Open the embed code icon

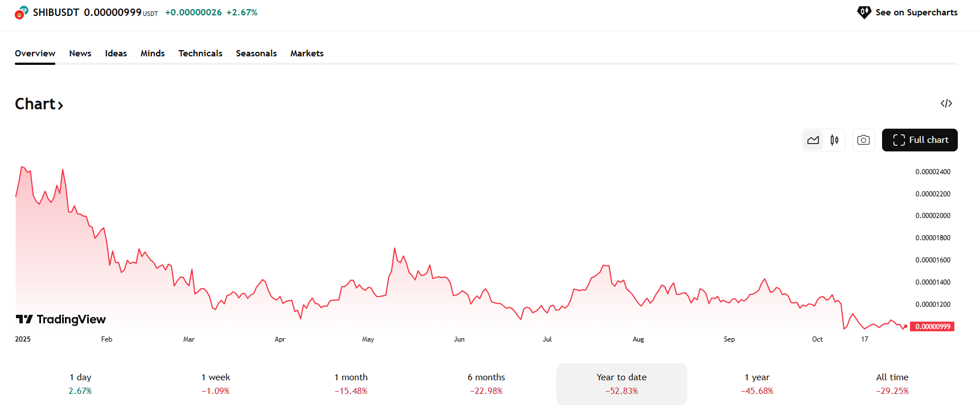(x=946, y=104)
